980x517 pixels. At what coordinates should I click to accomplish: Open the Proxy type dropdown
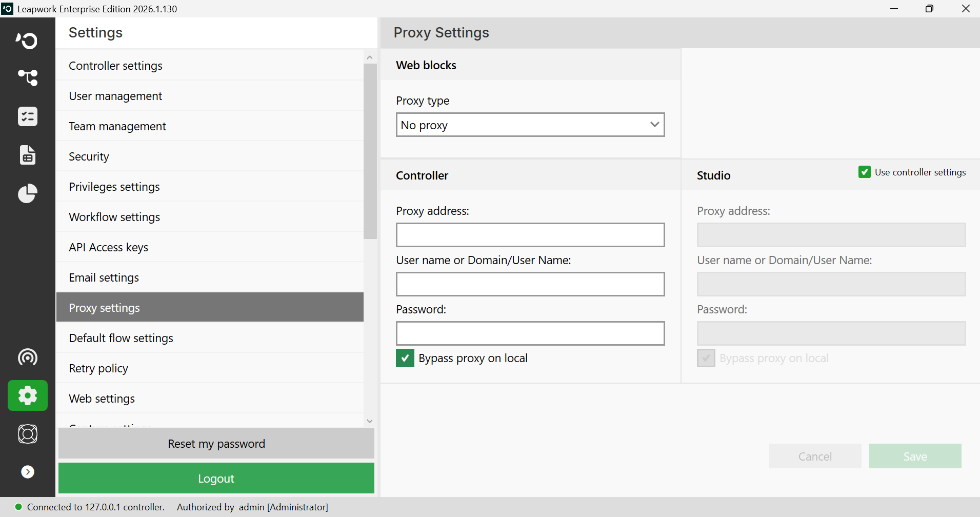[530, 125]
